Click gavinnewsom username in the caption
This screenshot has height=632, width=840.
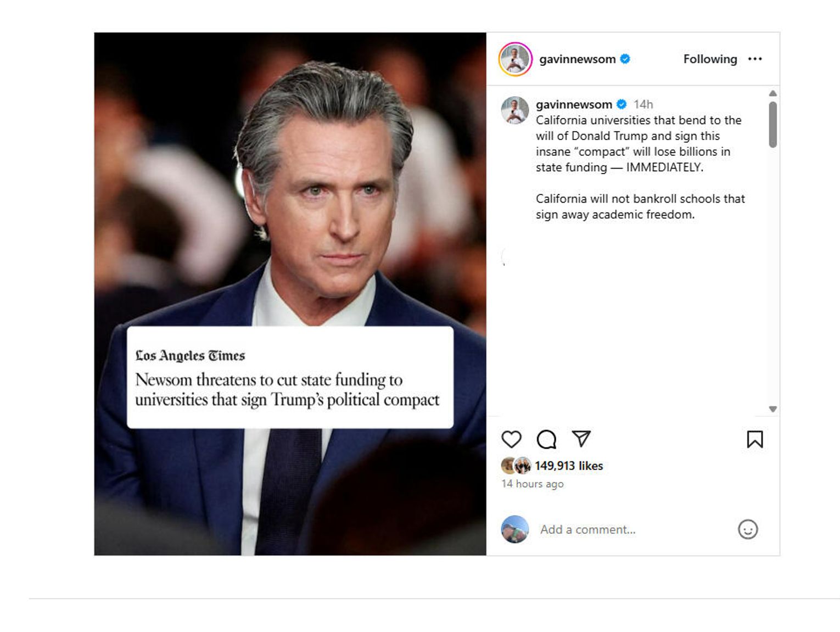click(574, 104)
